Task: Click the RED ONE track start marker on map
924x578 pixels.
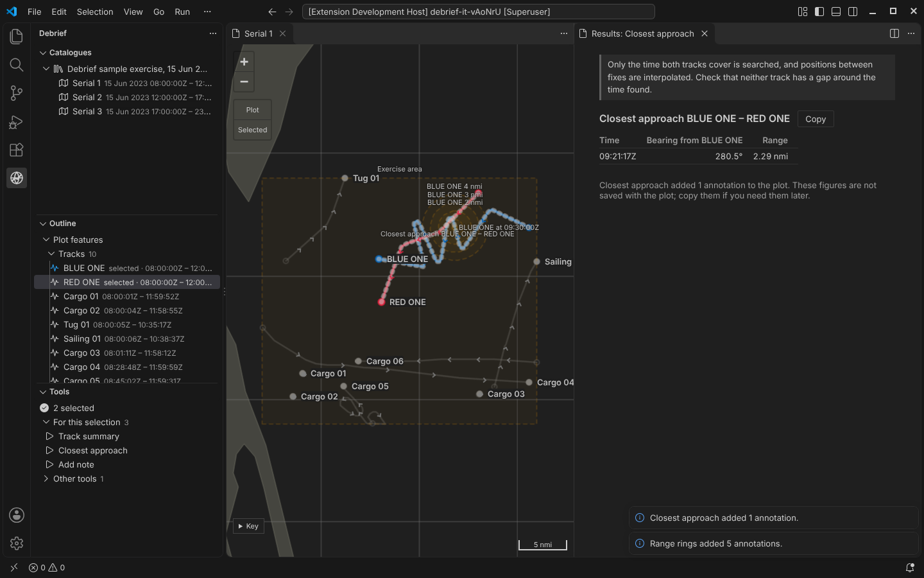Action: point(382,302)
